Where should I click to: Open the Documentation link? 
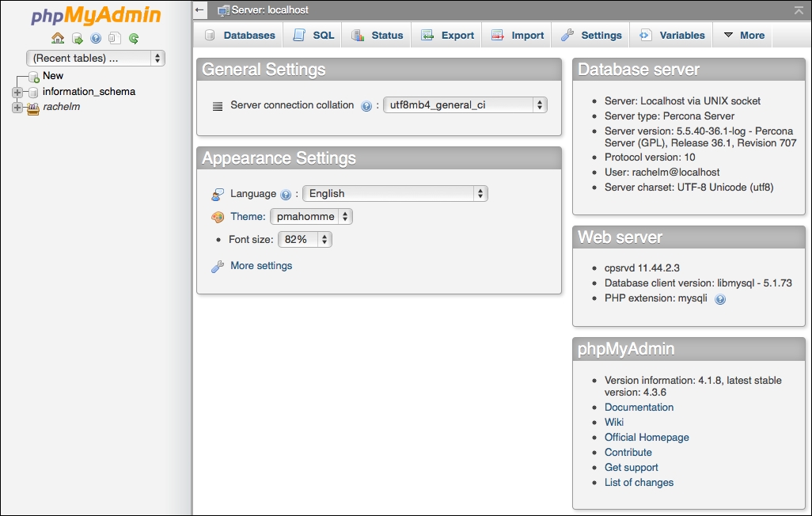coord(639,408)
